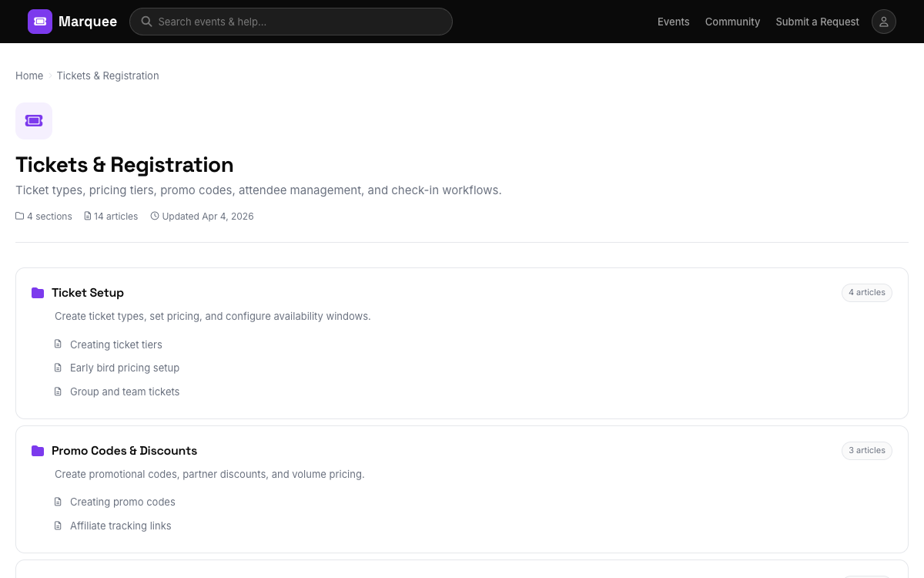Click the Marquee brand name

point(88,22)
